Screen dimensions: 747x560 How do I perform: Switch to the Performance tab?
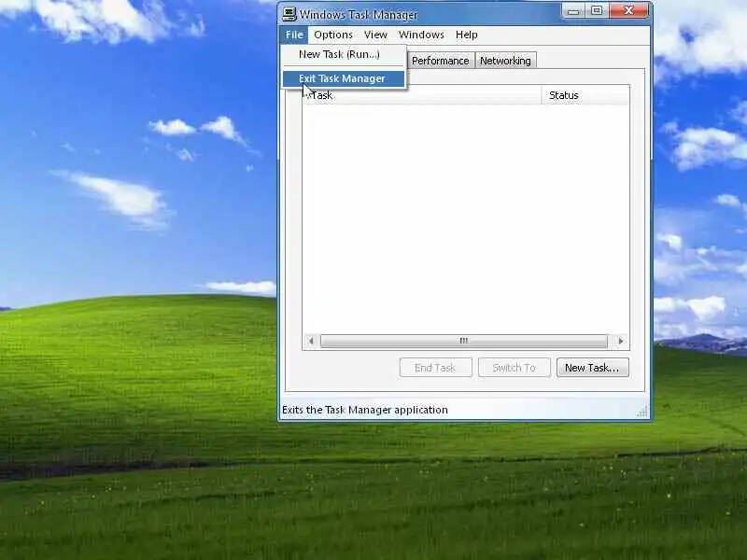440,61
